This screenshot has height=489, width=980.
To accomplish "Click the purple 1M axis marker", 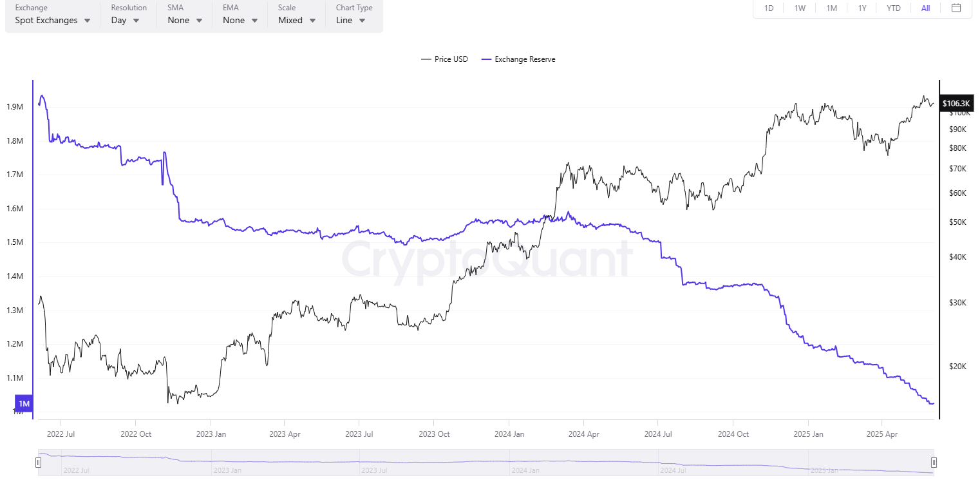I will (x=24, y=404).
